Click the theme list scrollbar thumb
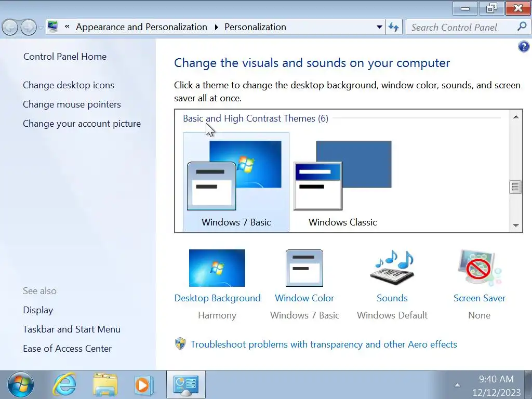The image size is (532, 399). [x=516, y=187]
